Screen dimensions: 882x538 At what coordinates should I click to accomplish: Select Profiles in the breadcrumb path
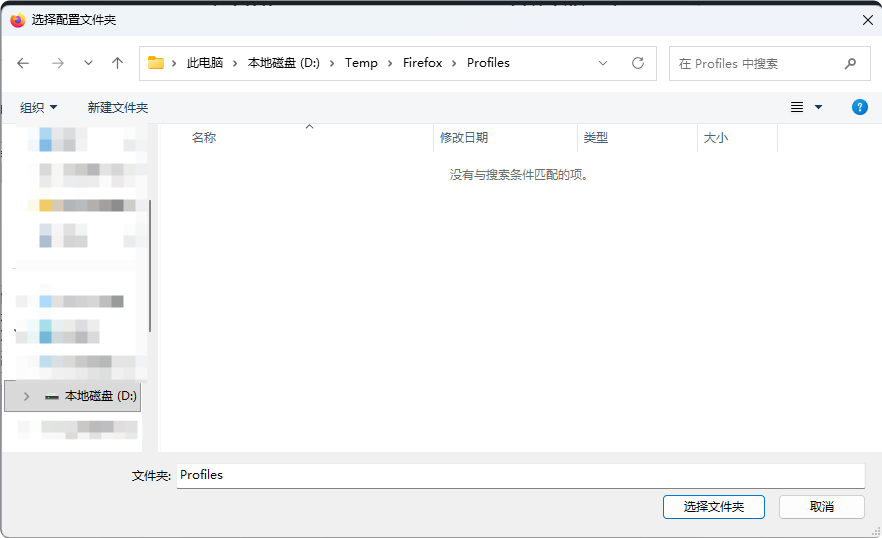pyautogui.click(x=488, y=63)
